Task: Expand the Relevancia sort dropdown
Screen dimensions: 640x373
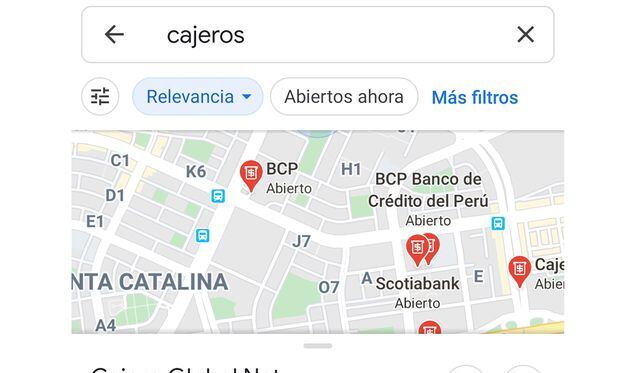Action: click(x=198, y=97)
